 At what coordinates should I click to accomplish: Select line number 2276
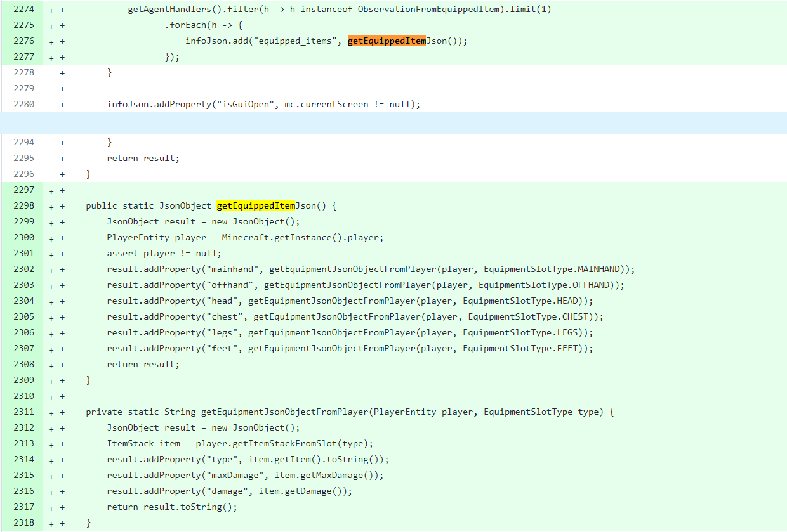(23, 41)
